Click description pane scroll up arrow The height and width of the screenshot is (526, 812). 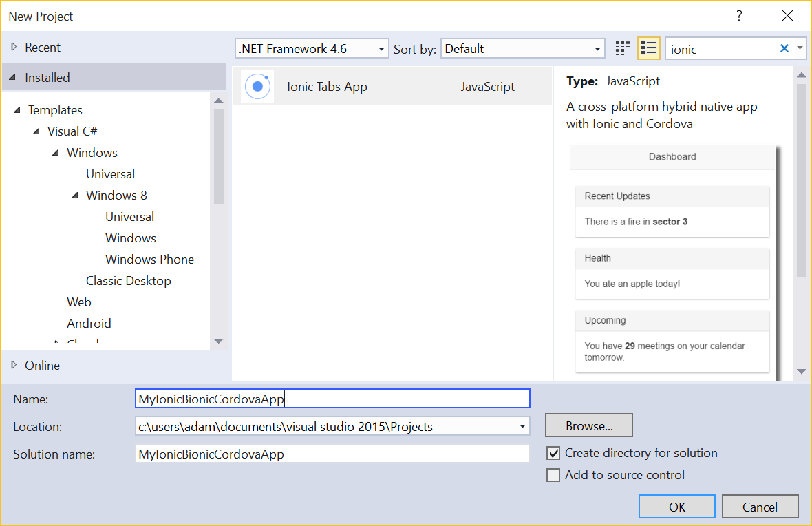click(801, 75)
